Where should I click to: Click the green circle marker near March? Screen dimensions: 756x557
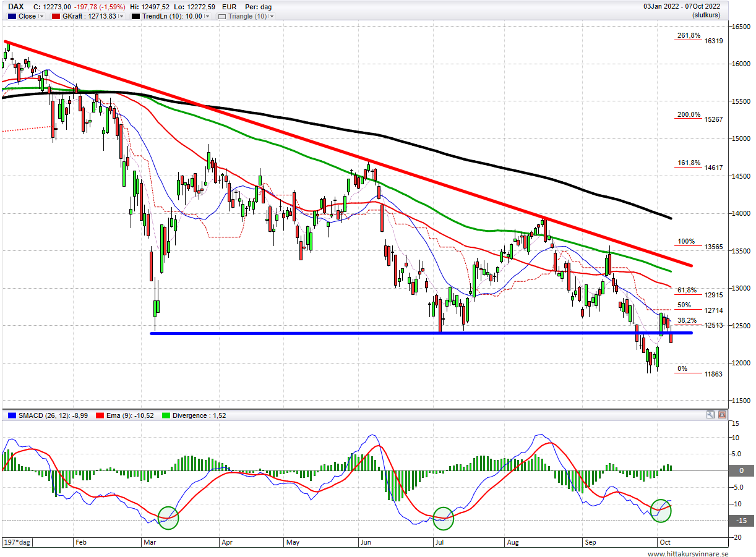(168, 517)
